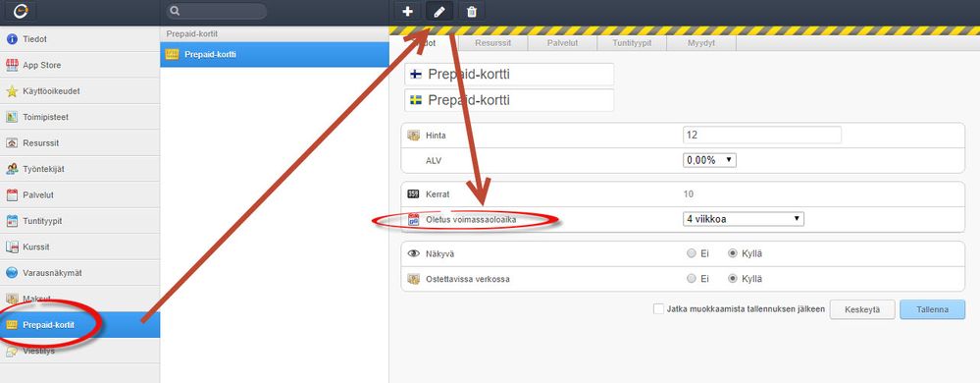
Task: Click the ALV label text
Action: tap(434, 160)
